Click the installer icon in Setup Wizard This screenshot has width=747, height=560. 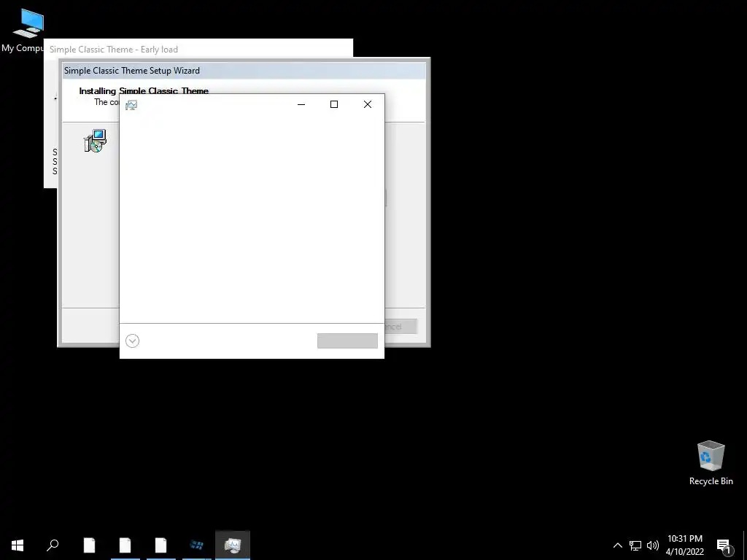pos(95,141)
